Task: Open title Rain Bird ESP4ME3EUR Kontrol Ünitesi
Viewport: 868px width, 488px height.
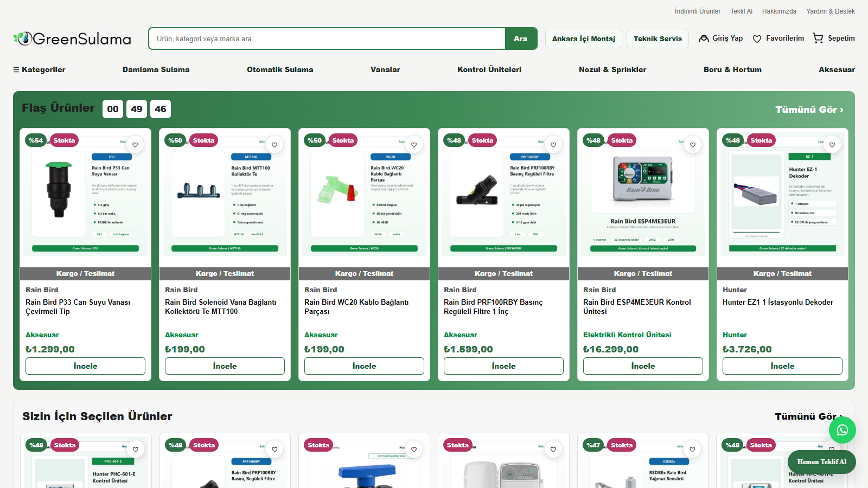Action: (637, 307)
